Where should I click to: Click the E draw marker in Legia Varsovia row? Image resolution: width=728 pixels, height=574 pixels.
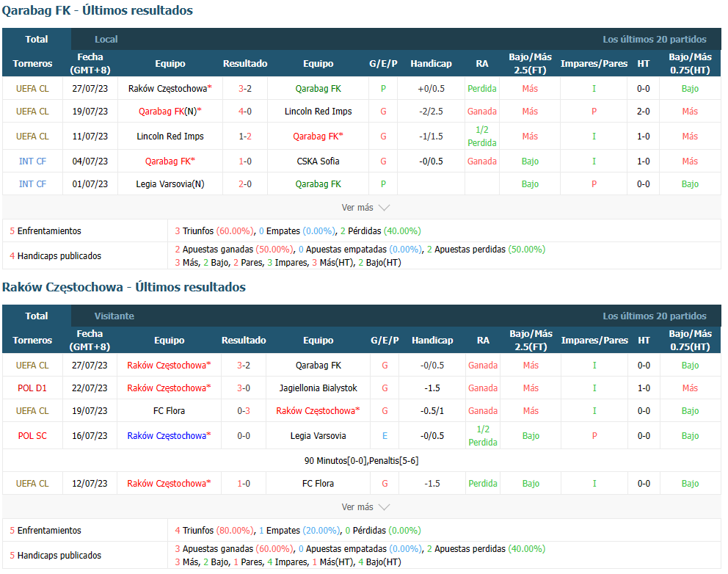[385, 436]
